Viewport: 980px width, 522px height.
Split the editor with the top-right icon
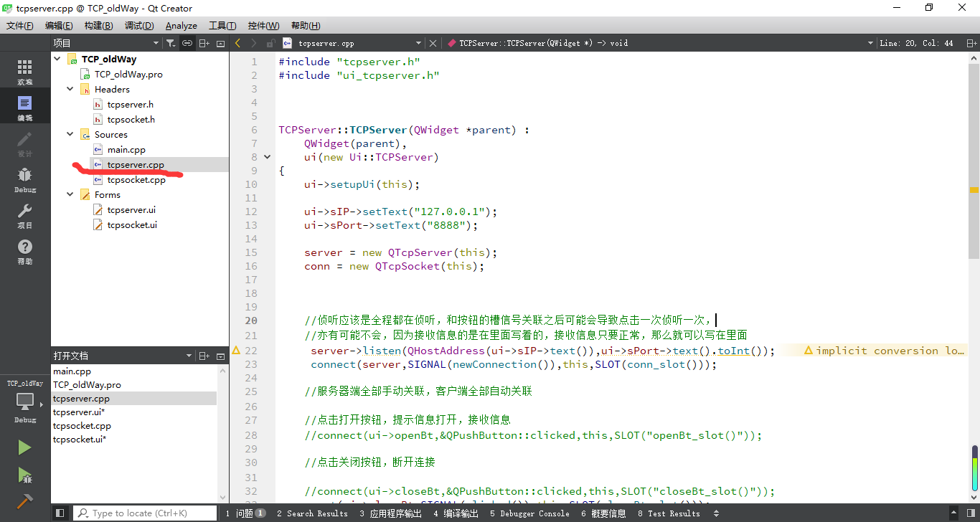tap(971, 43)
